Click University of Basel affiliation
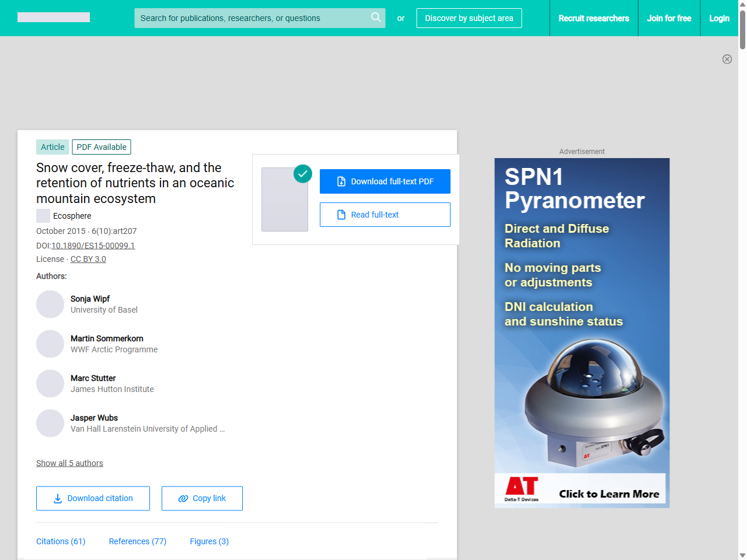 tap(104, 310)
